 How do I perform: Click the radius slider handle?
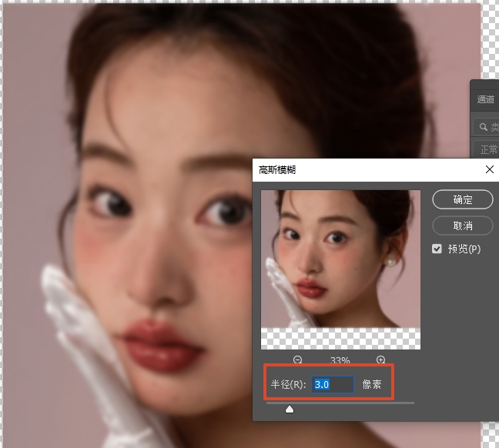coord(290,409)
